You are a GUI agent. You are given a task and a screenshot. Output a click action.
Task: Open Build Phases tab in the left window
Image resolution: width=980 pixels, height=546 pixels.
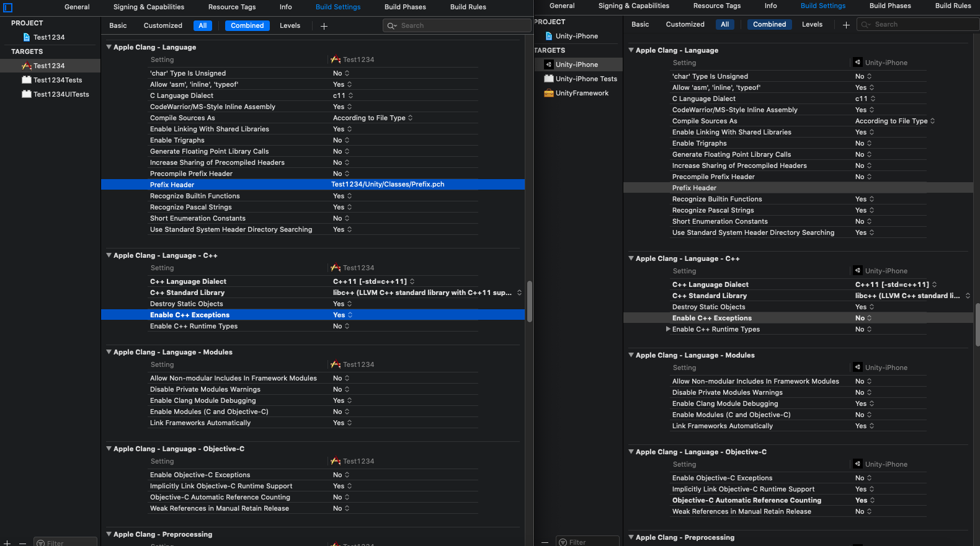(x=405, y=7)
